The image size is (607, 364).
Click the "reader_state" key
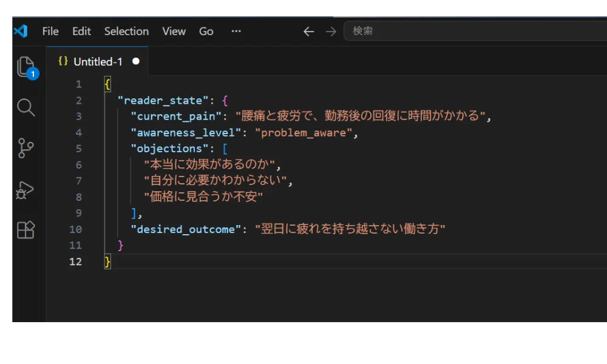pyautogui.click(x=163, y=101)
